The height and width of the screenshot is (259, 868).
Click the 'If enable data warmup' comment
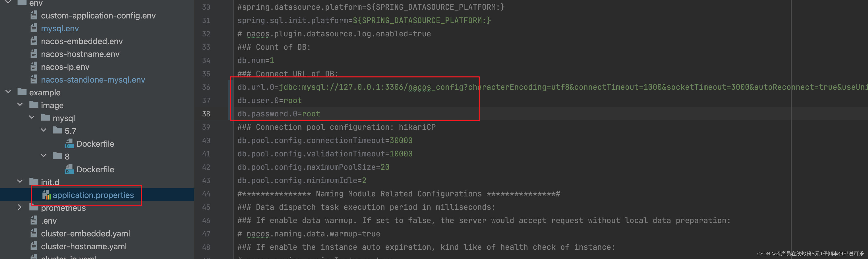[x=483, y=220]
